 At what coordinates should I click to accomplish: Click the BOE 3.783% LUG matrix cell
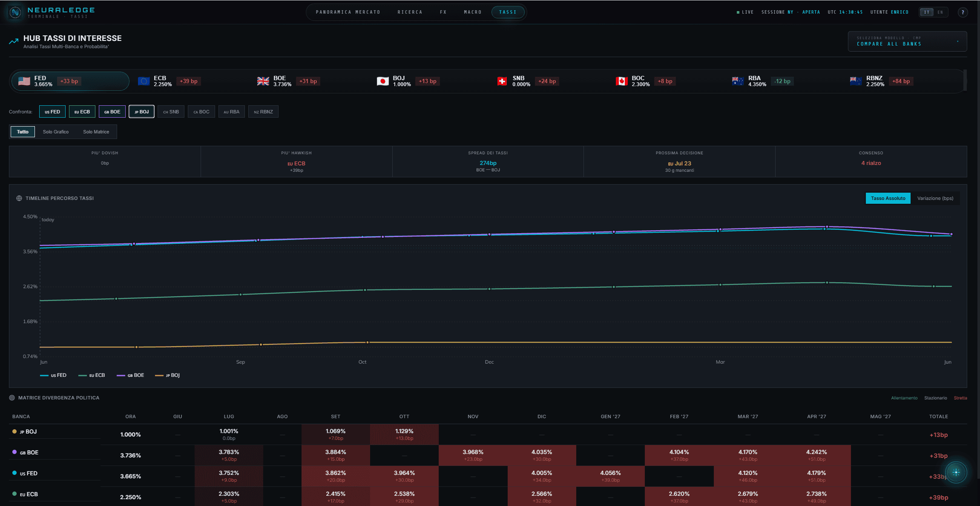[229, 455]
